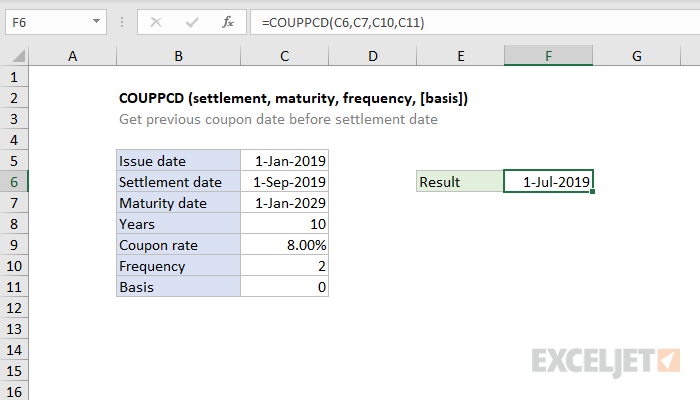
Task: Select row 4 header
Action: [x=14, y=140]
